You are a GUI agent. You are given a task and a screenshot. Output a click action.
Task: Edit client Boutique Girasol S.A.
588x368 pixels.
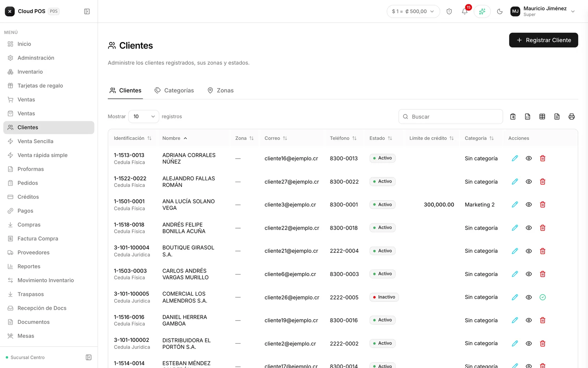[515, 251]
